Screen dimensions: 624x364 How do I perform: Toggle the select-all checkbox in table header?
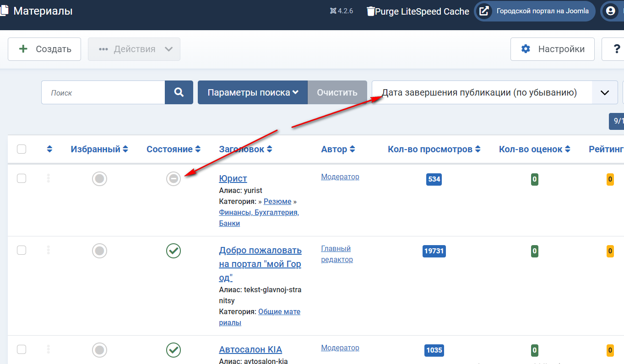pos(22,149)
